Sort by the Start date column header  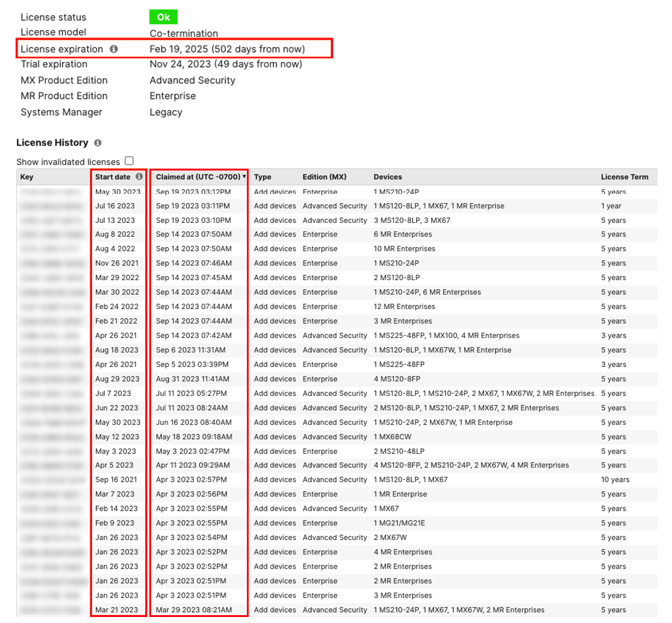[x=113, y=177]
